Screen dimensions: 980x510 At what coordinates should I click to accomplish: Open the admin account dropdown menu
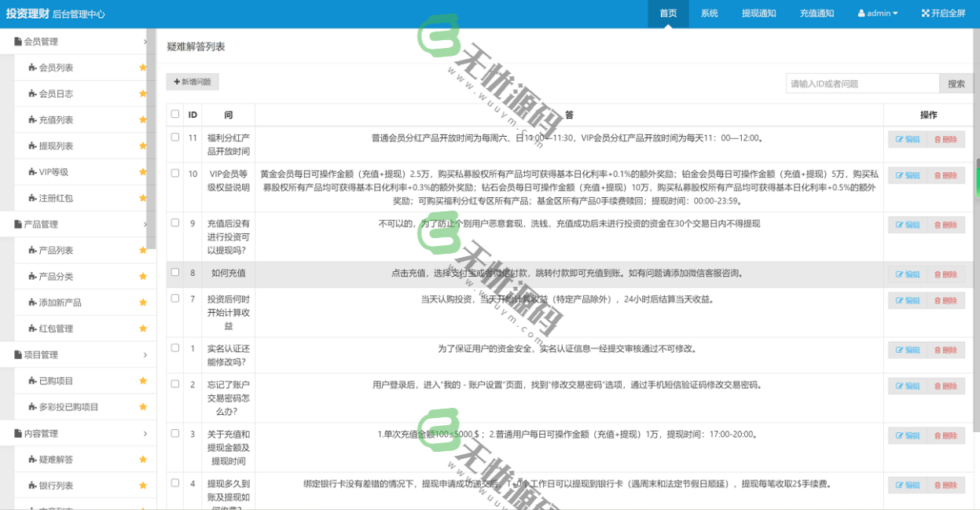pyautogui.click(x=877, y=13)
